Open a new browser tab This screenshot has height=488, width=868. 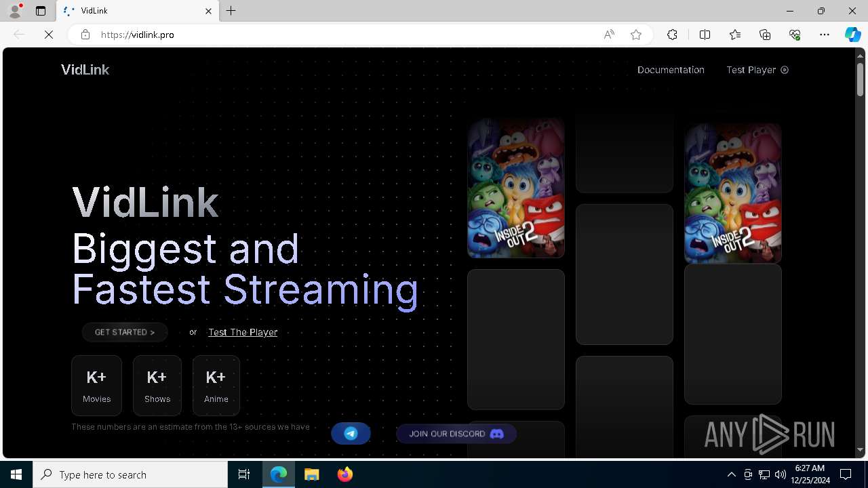click(231, 11)
